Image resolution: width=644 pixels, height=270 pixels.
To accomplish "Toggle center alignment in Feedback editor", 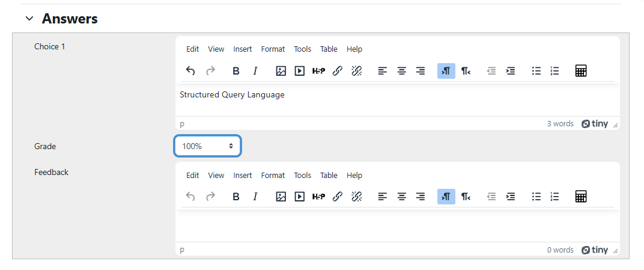I will pos(401,197).
